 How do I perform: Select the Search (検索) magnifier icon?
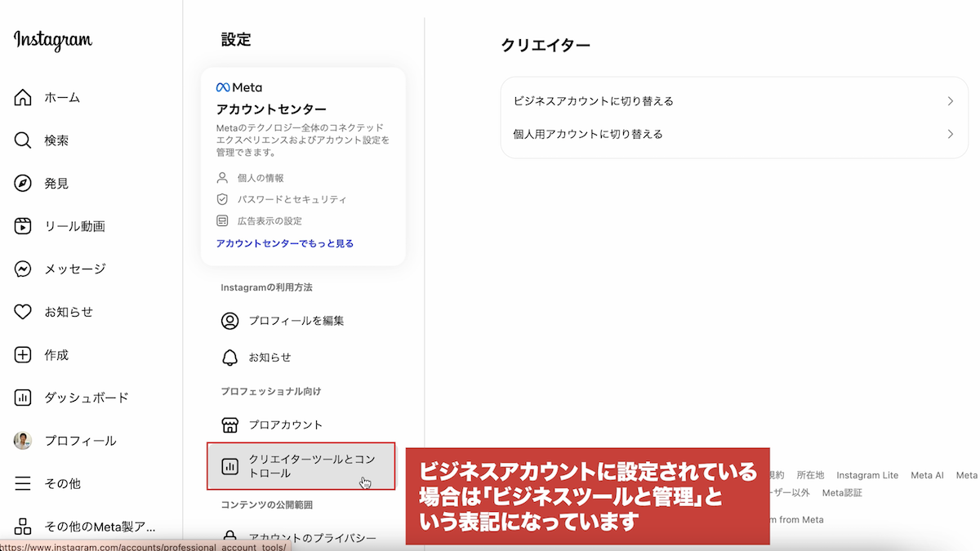23,140
